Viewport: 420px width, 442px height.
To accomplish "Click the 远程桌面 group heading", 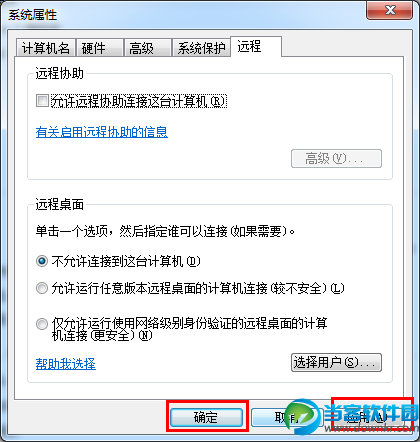I will pyautogui.click(x=60, y=204).
